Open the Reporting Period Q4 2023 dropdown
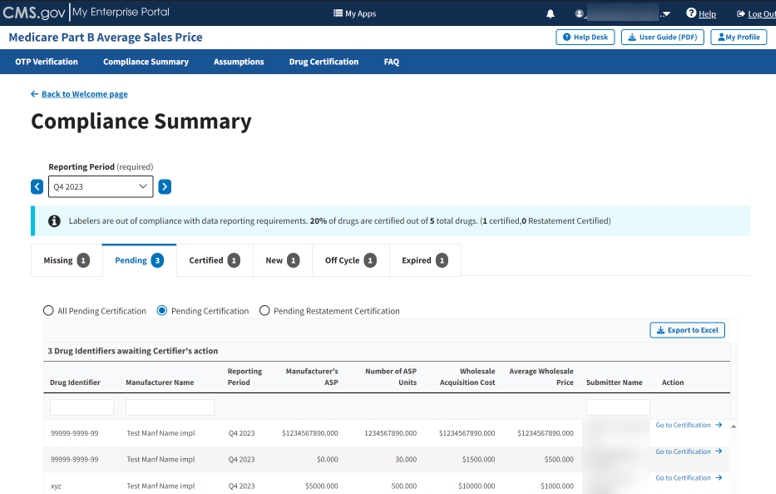The width and height of the screenshot is (776, 494). click(101, 186)
